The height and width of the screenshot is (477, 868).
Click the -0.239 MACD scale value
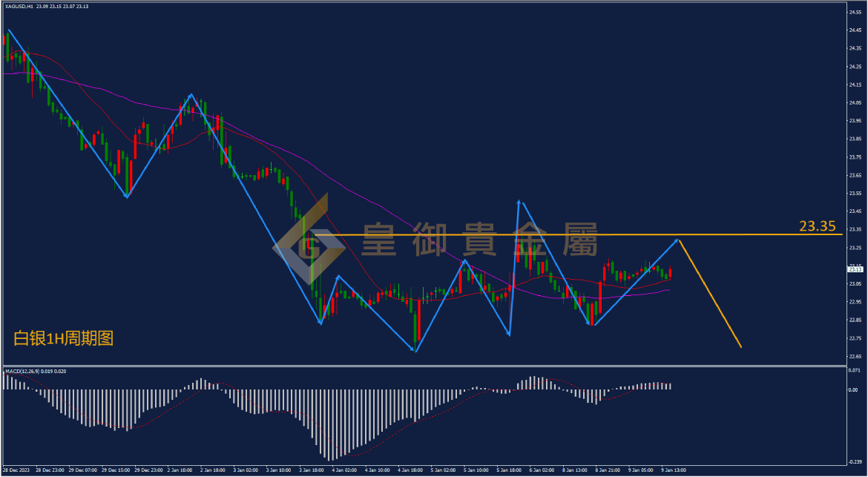[x=855, y=461]
